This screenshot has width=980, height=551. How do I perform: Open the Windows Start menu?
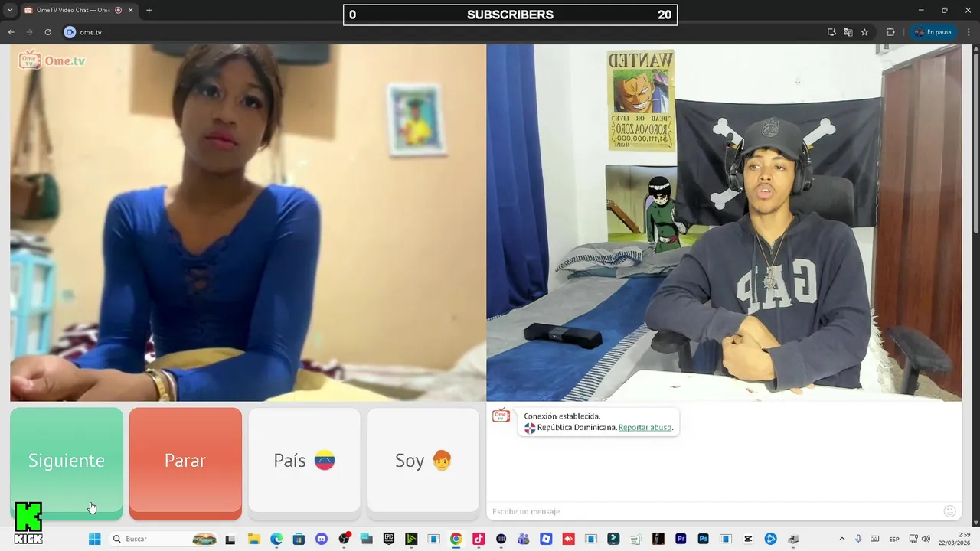95,539
